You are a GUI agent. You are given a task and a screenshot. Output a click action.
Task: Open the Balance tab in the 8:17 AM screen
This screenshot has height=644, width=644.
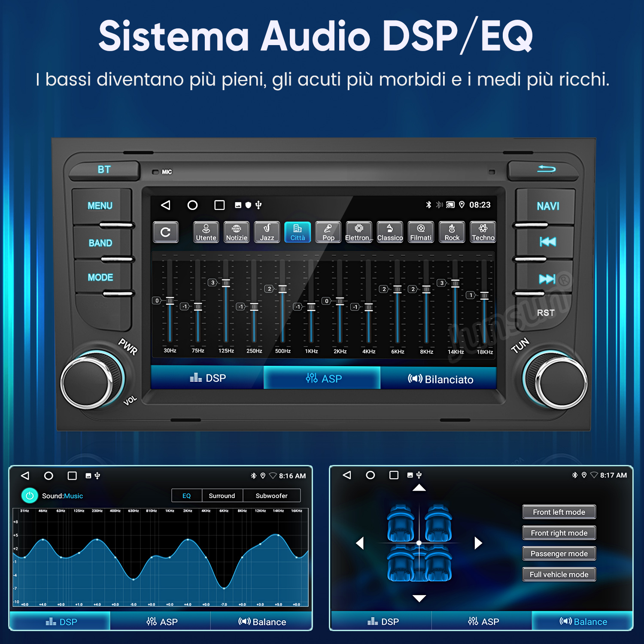(582, 621)
